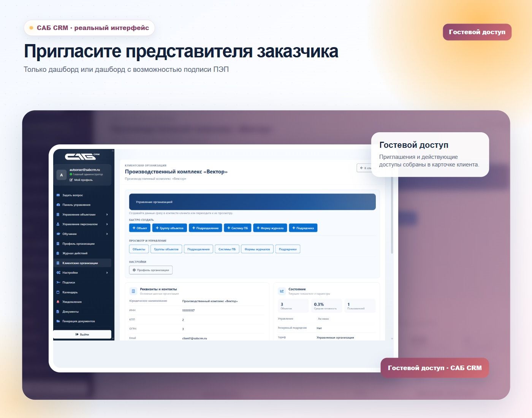The width and height of the screenshot is (532, 418).
Task: Click the top-right Гостевой доступ badge
Action: click(x=477, y=32)
